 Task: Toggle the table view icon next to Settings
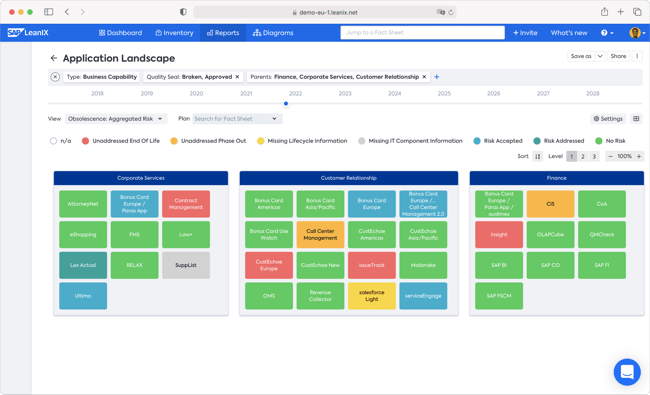point(636,119)
